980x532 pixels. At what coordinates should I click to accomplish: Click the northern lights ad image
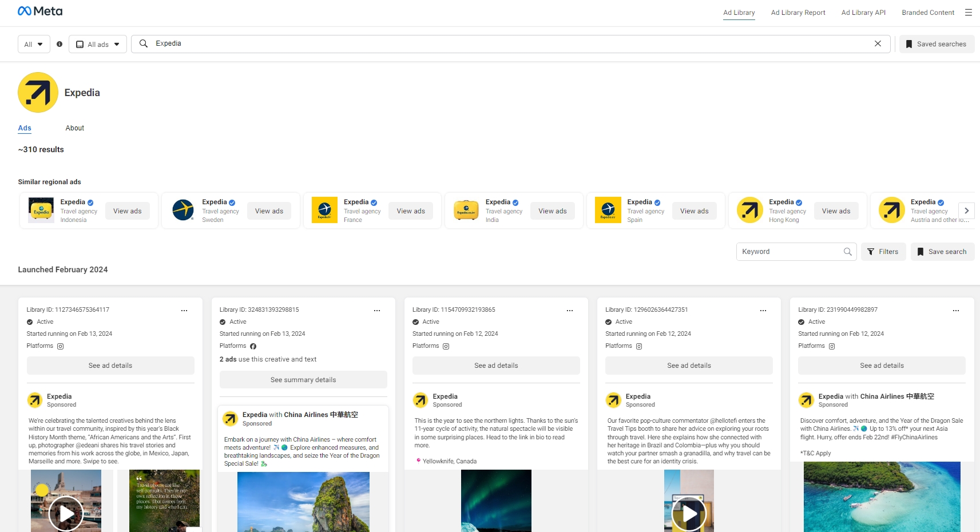[496, 501]
